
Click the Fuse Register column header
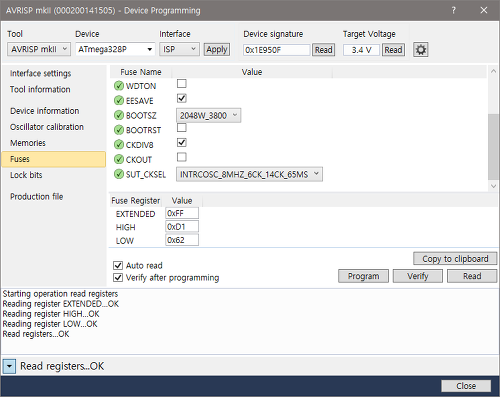click(x=136, y=201)
